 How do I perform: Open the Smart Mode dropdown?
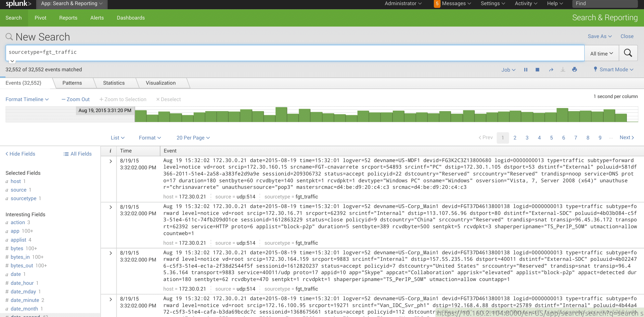tap(614, 70)
